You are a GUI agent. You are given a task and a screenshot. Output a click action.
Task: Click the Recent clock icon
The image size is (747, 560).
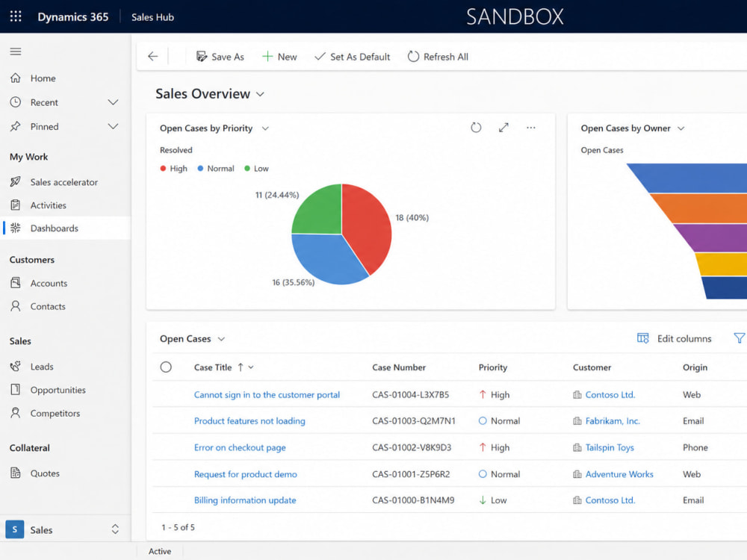coord(16,102)
